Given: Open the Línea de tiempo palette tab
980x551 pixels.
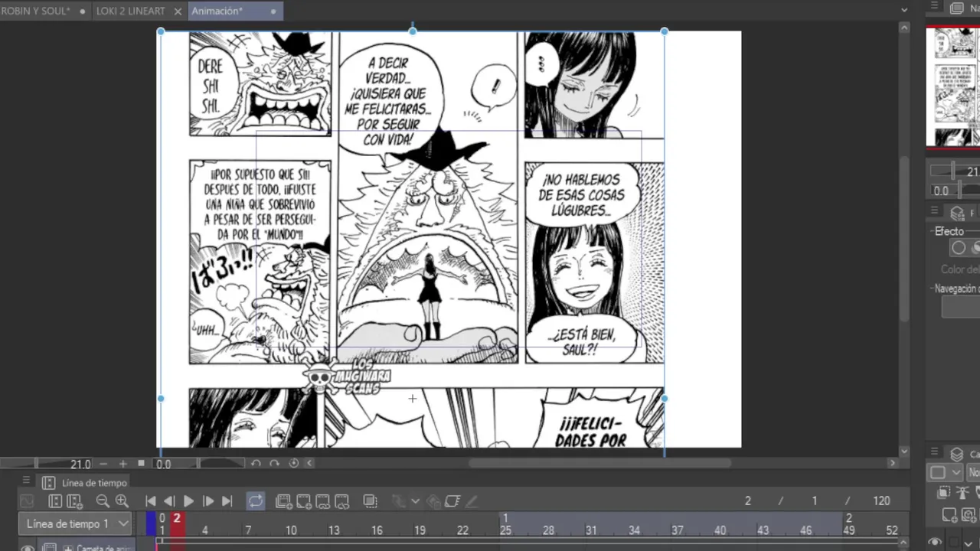Looking at the screenshot, I should (x=85, y=483).
